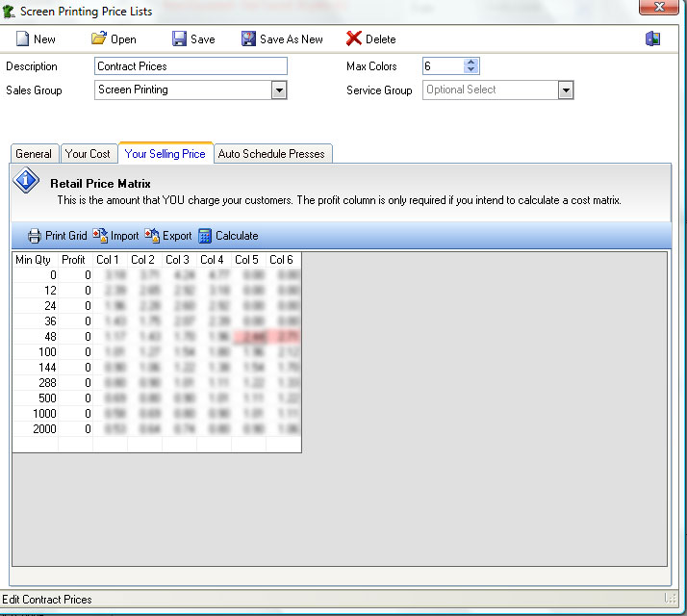Select the Auto Schedule Presses tab

coord(272,154)
